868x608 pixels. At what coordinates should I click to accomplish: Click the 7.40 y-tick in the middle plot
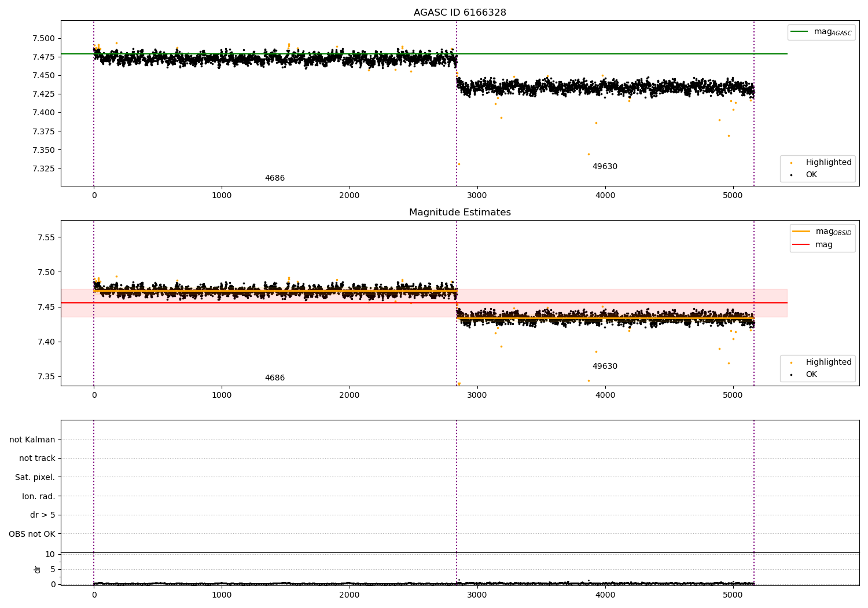46,342
